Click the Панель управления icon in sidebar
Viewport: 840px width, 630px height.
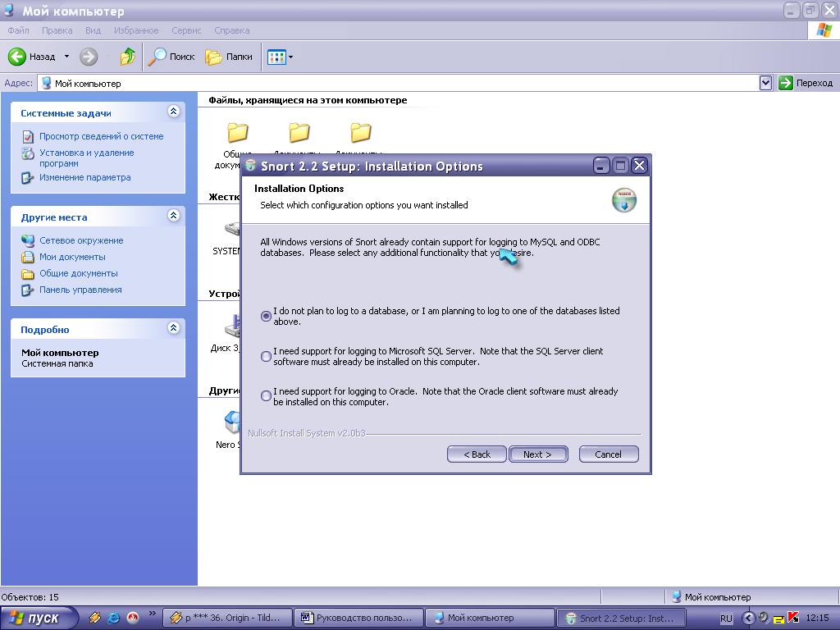pyautogui.click(x=28, y=290)
